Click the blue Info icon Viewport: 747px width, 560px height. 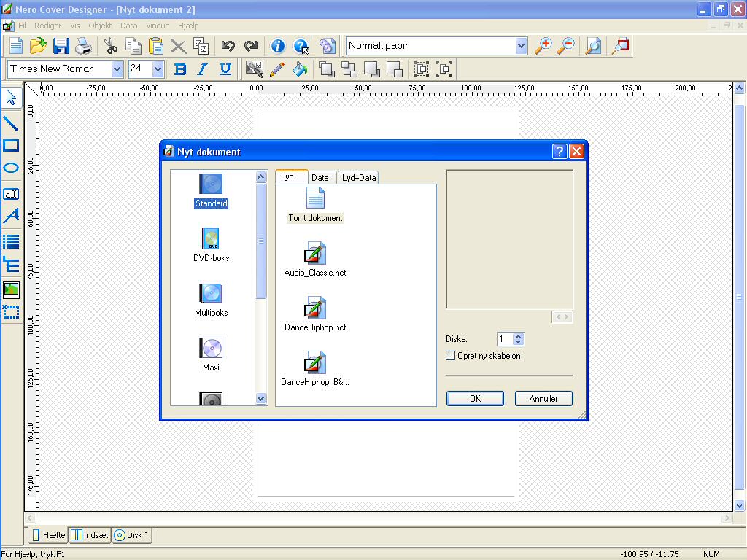click(x=278, y=46)
